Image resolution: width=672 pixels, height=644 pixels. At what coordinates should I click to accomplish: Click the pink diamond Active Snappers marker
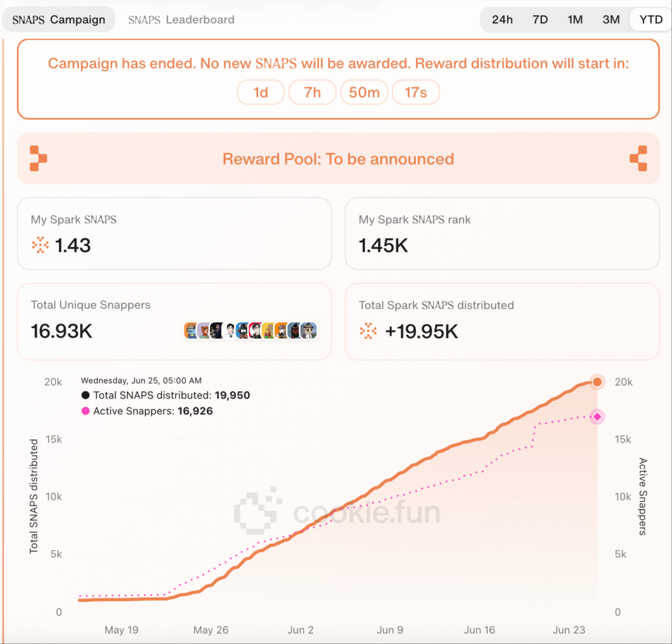[597, 417]
